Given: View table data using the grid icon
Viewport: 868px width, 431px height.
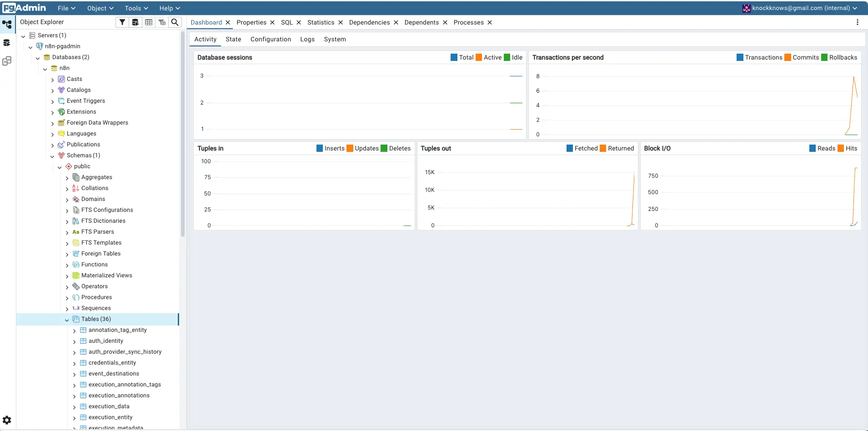Looking at the screenshot, I should coord(149,22).
